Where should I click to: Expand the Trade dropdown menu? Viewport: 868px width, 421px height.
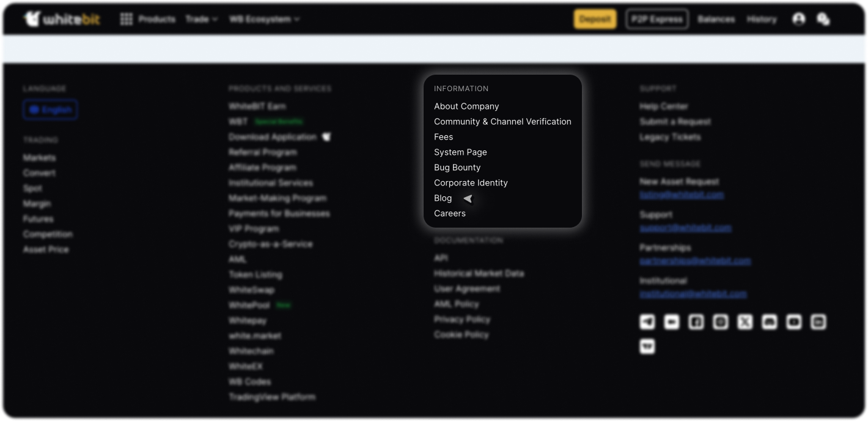(202, 19)
